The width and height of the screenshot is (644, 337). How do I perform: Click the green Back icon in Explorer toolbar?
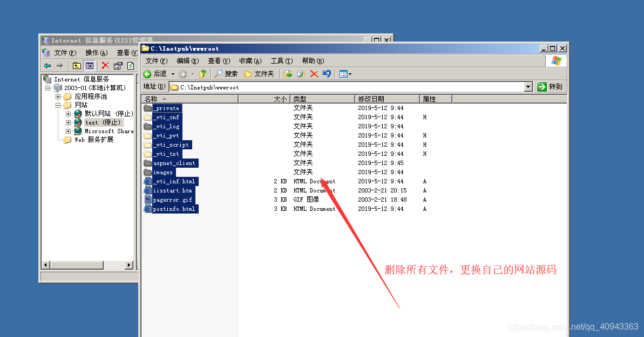point(147,74)
